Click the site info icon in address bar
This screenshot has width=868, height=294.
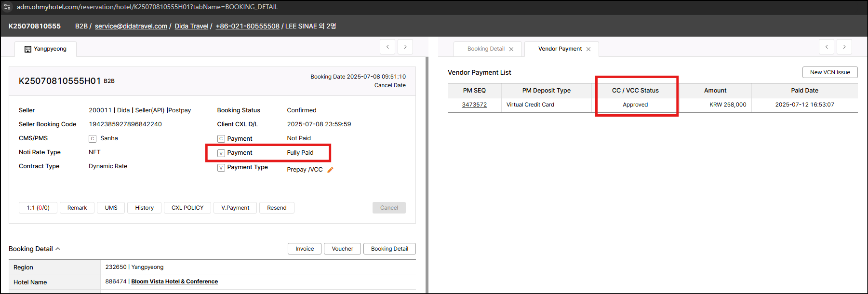pos(7,7)
